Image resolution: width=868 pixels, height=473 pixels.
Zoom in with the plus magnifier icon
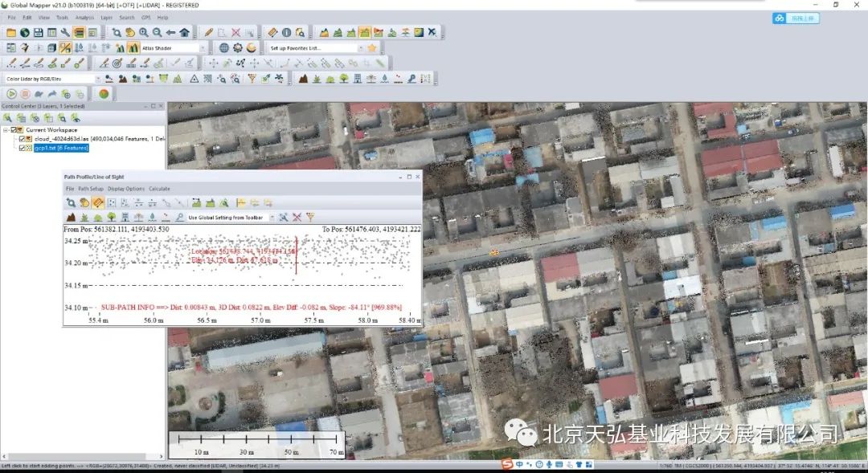click(x=144, y=33)
